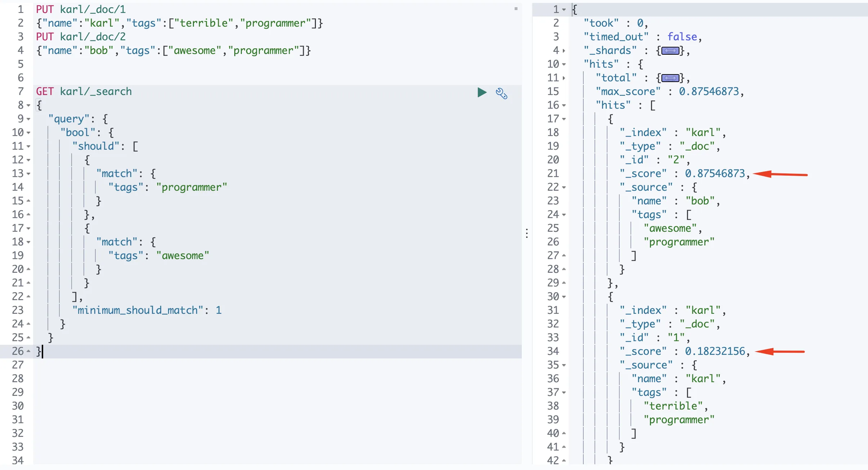The width and height of the screenshot is (868, 470).
Task: Run the GET karl/_search request
Action: point(482,92)
